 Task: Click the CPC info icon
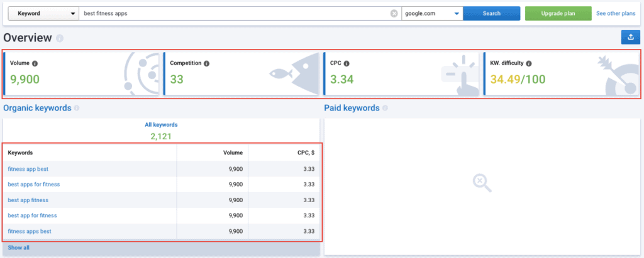347,63
